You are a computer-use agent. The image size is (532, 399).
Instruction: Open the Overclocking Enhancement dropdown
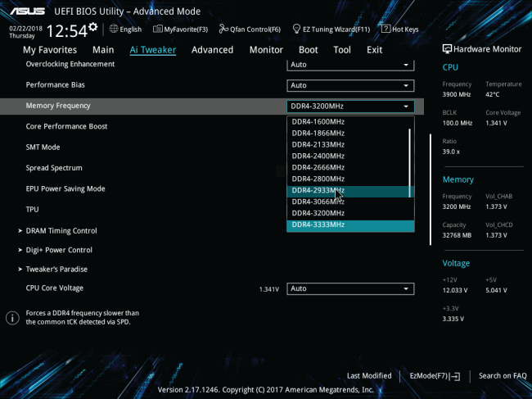point(350,65)
